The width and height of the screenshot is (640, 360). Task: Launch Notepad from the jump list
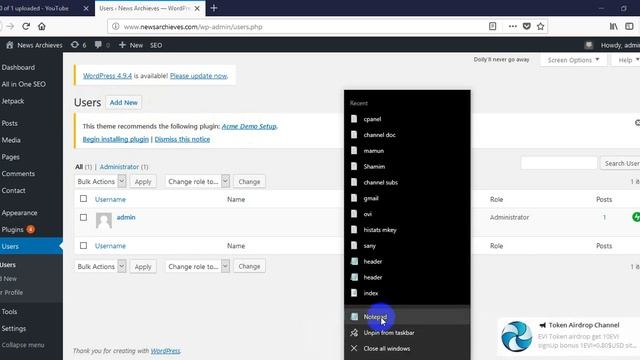407,317
